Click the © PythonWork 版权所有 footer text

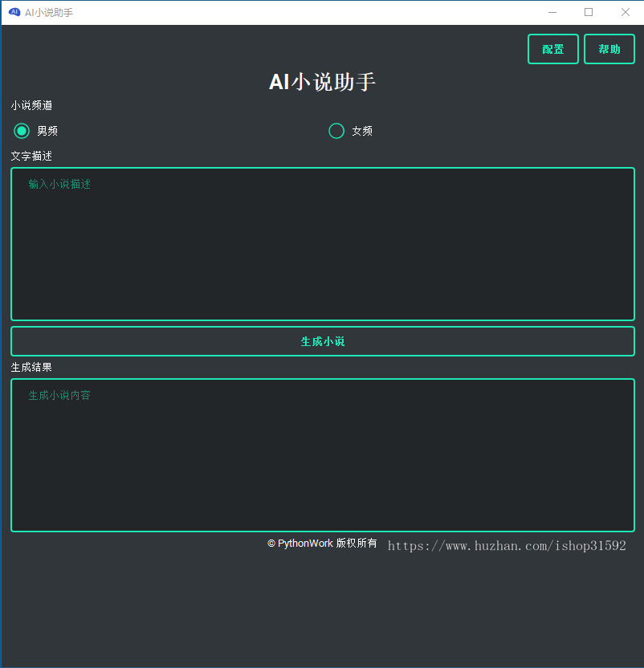pos(322,544)
